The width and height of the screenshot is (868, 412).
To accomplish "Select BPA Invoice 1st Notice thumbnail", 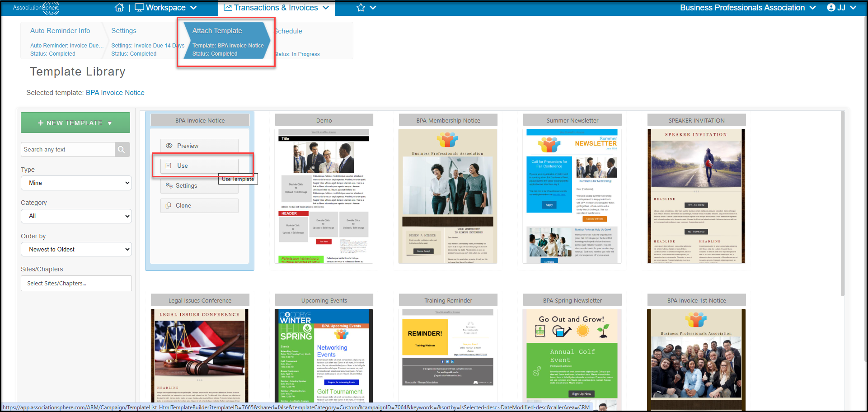I will tap(696, 355).
